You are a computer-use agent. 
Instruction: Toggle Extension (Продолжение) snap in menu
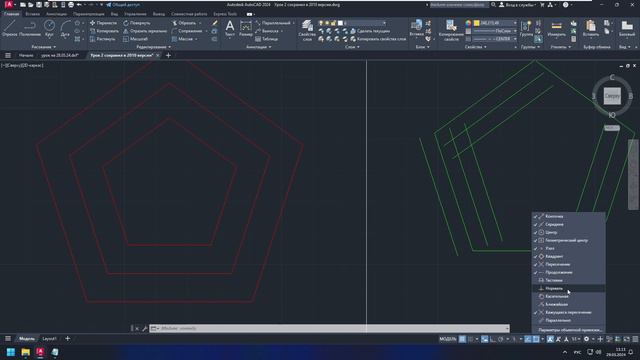pos(569,272)
